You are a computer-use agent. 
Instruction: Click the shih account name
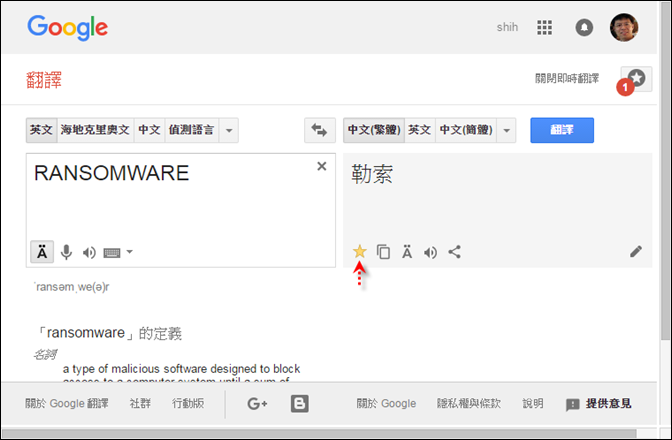507,27
